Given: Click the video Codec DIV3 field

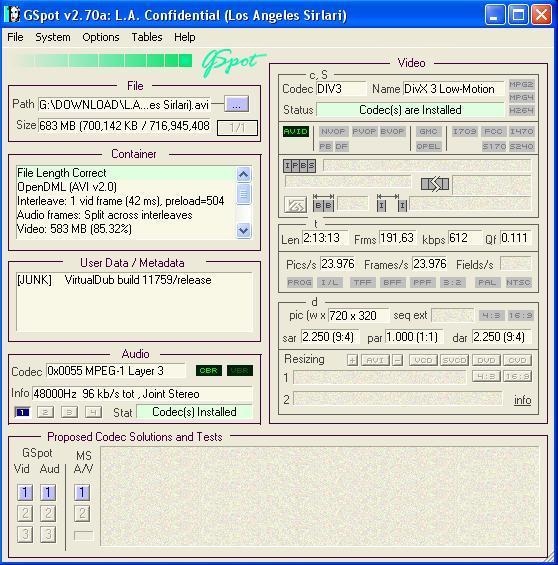Looking at the screenshot, I should (x=341, y=89).
